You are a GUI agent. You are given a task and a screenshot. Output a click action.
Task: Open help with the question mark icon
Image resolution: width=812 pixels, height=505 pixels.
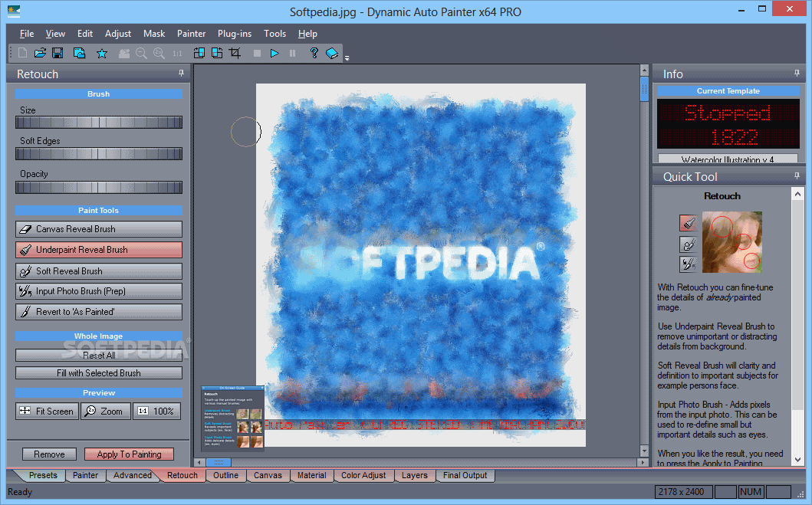[x=314, y=53]
